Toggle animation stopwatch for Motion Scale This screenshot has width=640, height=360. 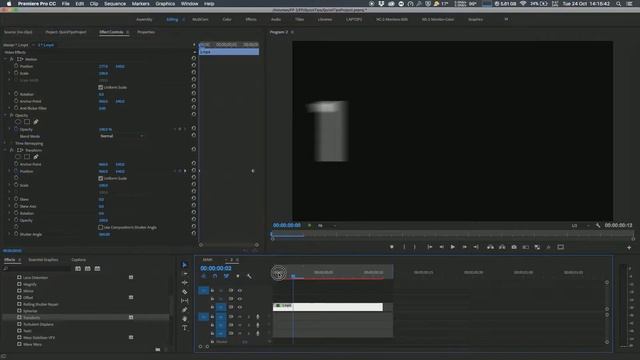pyautogui.click(x=16, y=73)
